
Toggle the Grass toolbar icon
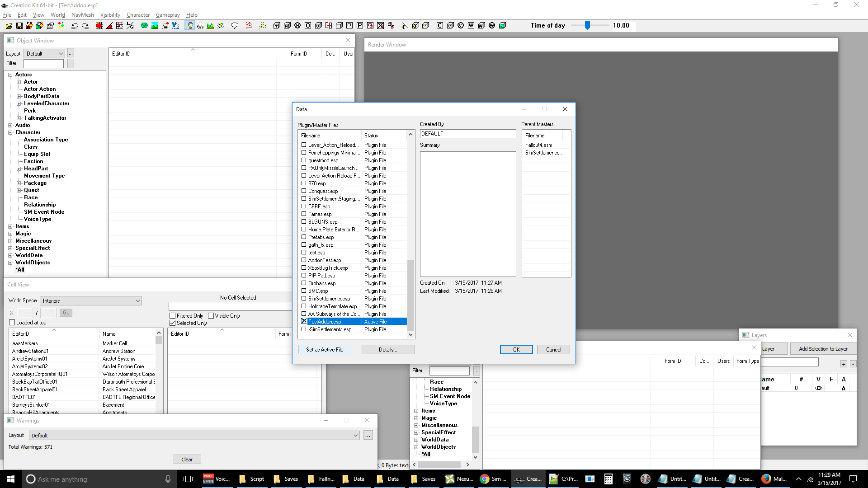210,26
